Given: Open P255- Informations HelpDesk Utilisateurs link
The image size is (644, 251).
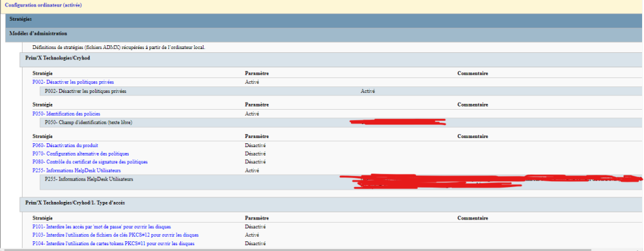Looking at the screenshot, I should click(x=77, y=170).
